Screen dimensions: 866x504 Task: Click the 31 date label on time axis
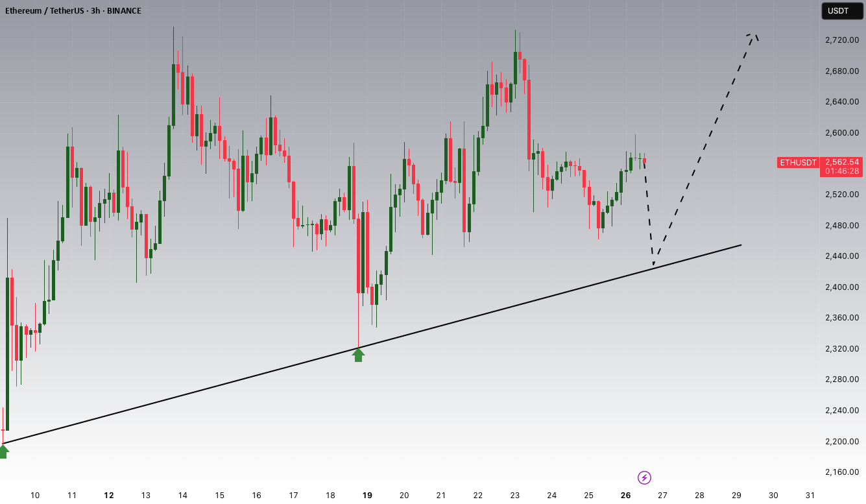coord(810,495)
